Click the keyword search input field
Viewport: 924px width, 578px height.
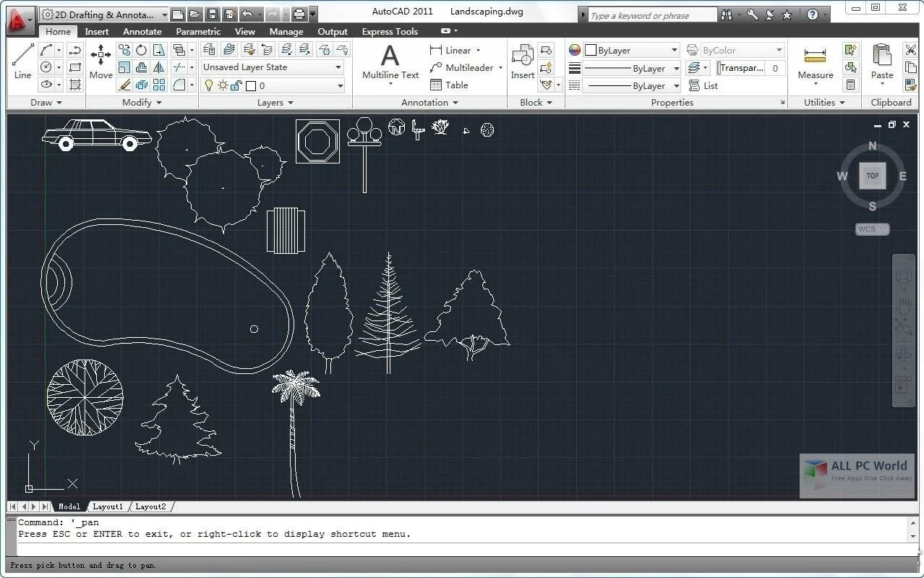coord(653,15)
